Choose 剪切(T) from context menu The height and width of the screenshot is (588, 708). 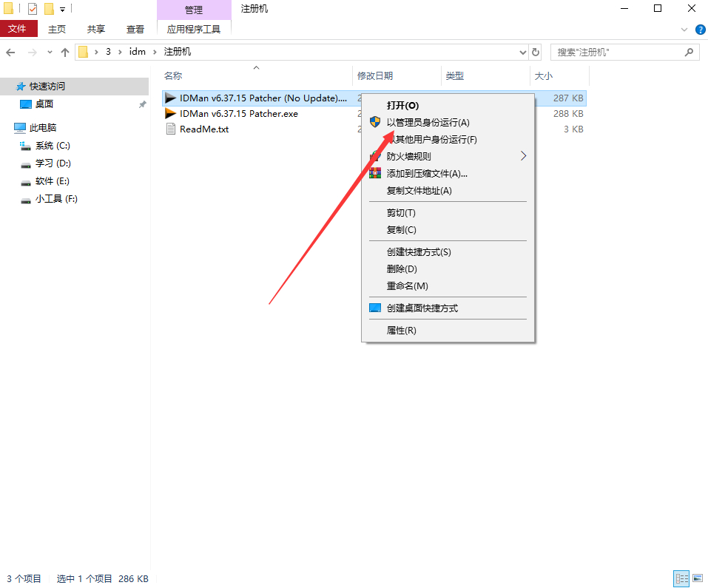point(448,213)
